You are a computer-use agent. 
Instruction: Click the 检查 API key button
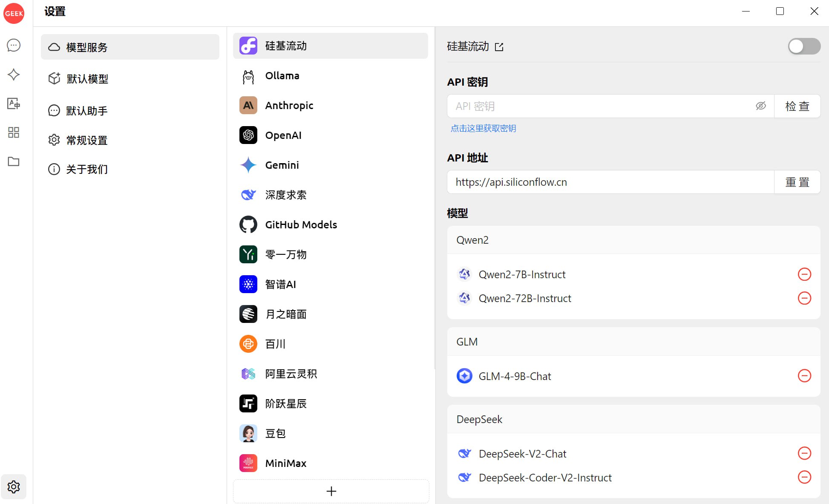797,106
